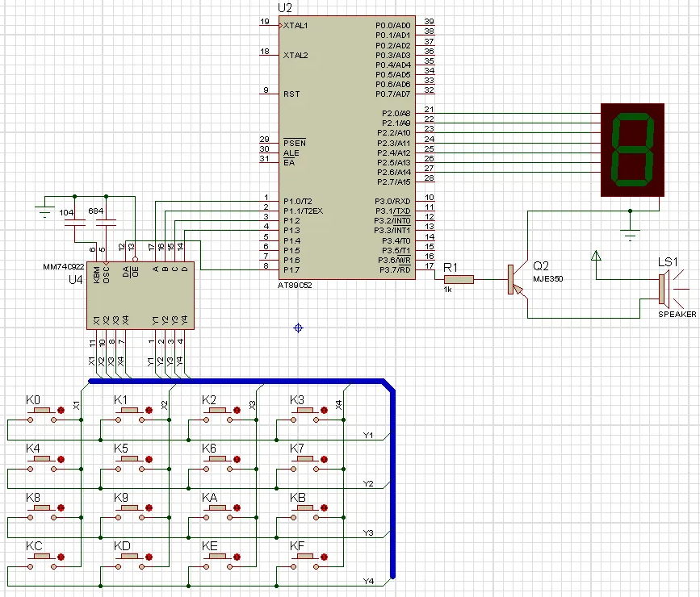
Task: Toggle the red latch dot on button KE
Action: click(237, 557)
